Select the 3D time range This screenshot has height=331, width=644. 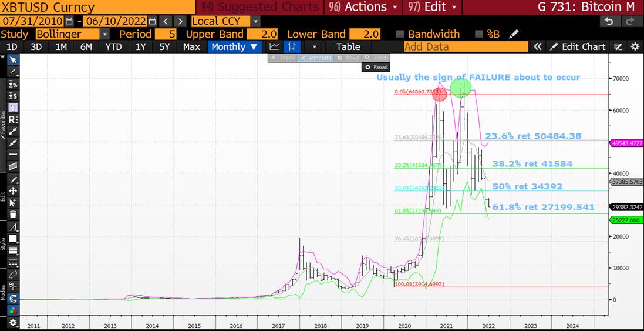point(36,47)
